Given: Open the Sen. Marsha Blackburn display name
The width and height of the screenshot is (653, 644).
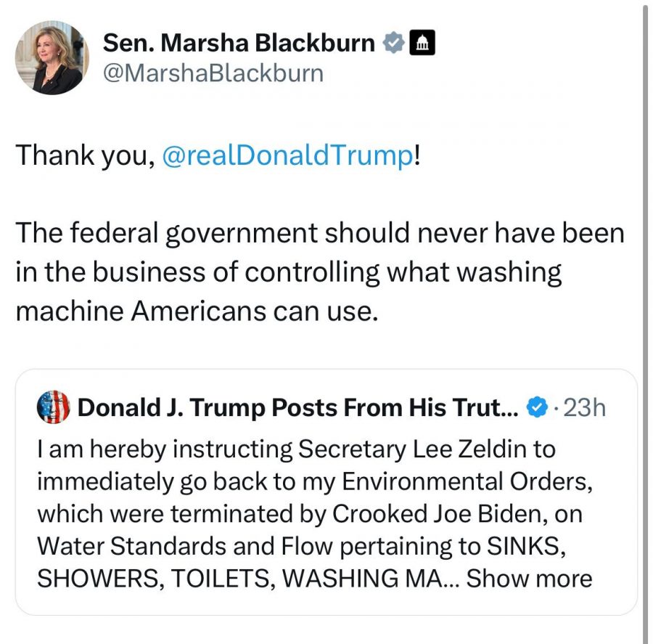Looking at the screenshot, I should click(239, 43).
